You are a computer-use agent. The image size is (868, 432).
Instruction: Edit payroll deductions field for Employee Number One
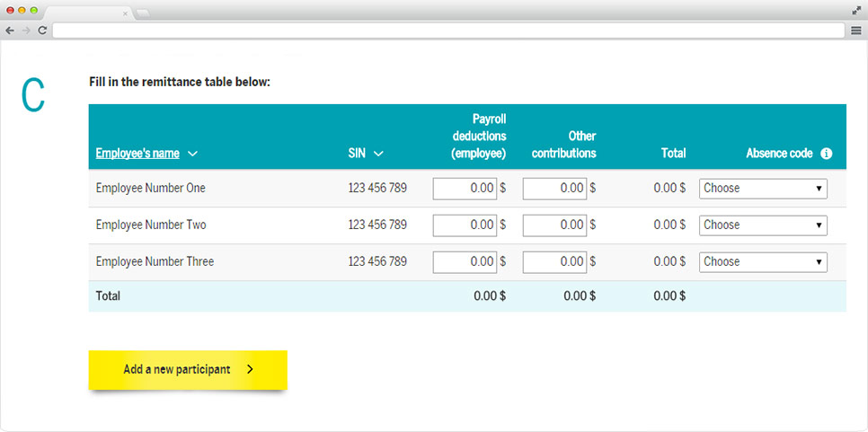(x=465, y=188)
